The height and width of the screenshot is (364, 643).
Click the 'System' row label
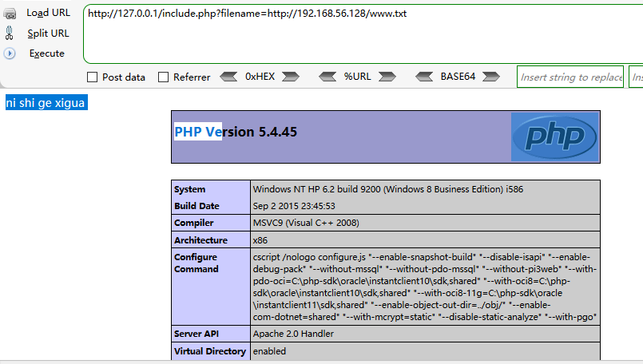click(189, 189)
